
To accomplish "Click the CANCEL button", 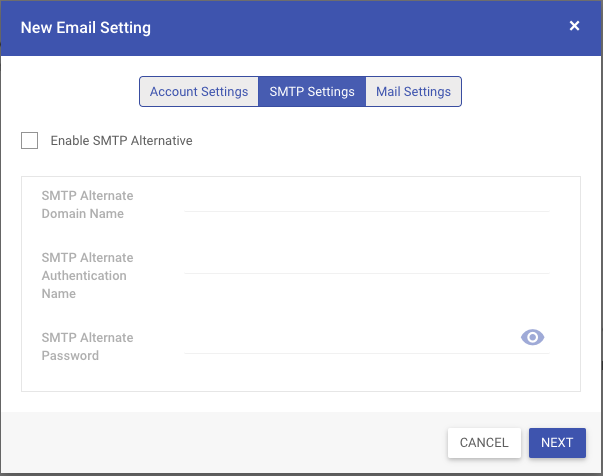I will (x=484, y=443).
